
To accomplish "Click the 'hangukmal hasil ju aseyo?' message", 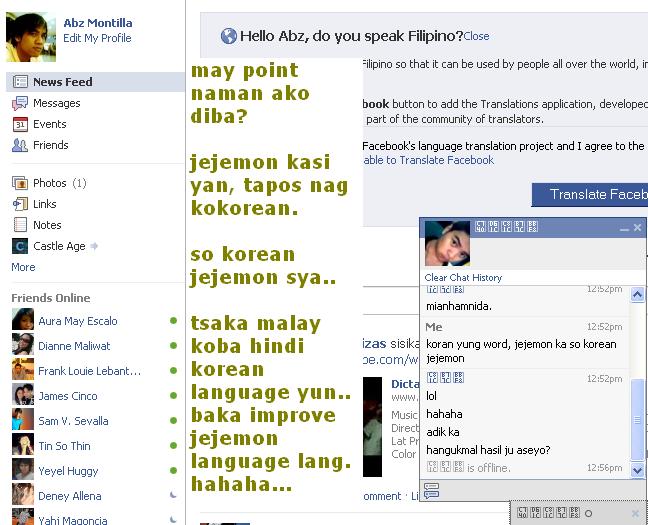I will coord(488,450).
